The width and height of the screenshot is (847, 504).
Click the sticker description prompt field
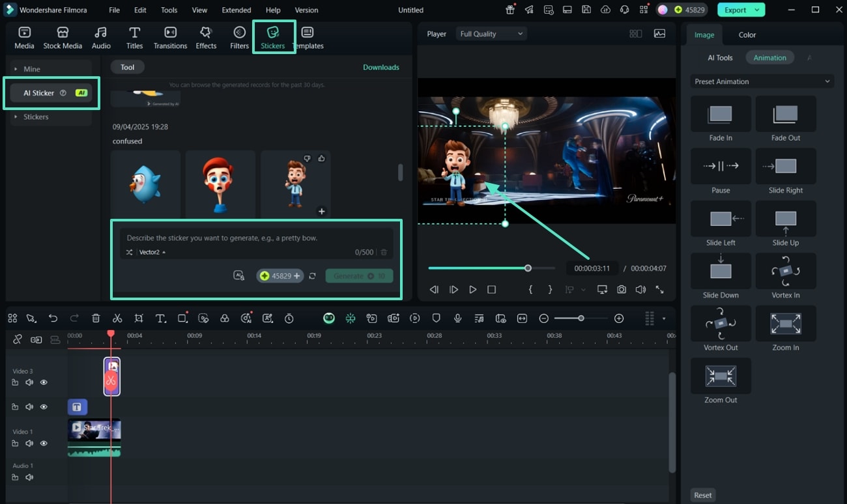(x=255, y=238)
